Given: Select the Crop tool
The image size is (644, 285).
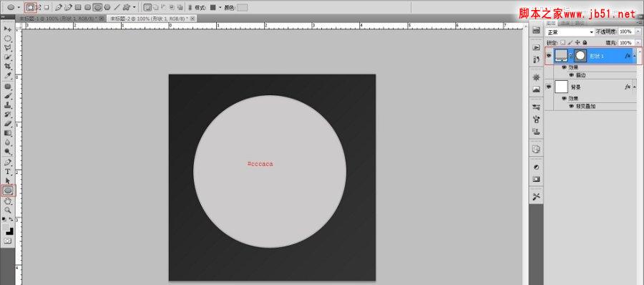Looking at the screenshot, I should click(x=7, y=66).
